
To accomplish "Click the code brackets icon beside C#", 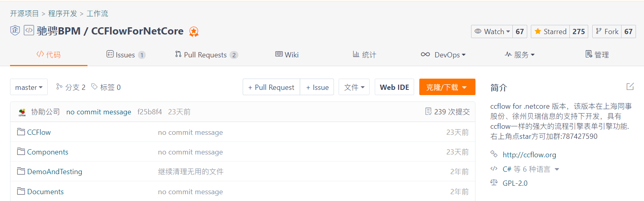I will (494, 169).
